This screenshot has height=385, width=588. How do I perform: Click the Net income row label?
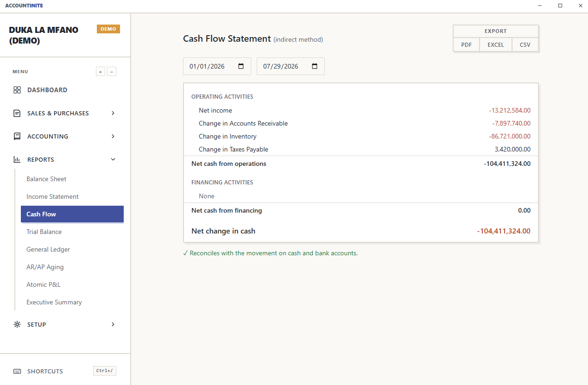point(215,110)
